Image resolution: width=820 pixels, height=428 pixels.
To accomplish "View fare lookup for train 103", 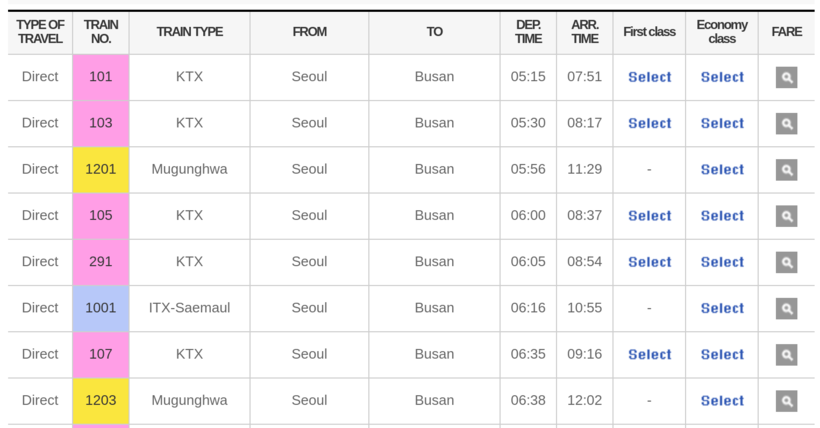I will pyautogui.click(x=787, y=124).
